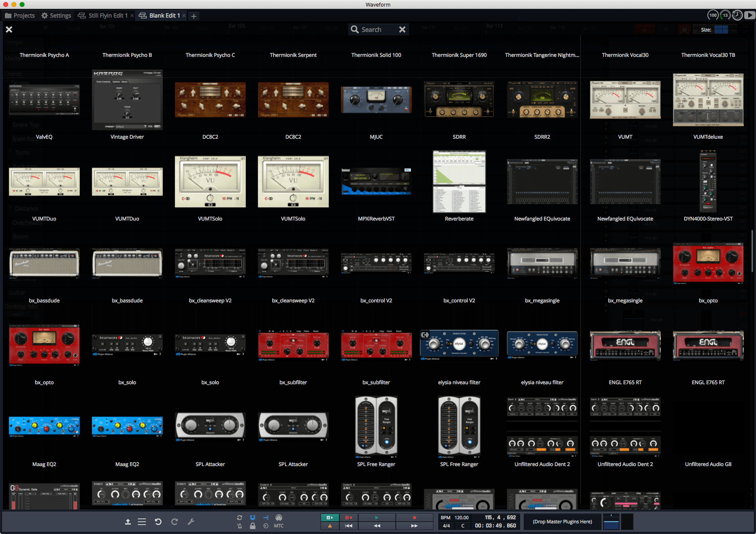Click the undo arrow icon
This screenshot has width=756, height=534.
coord(159,522)
